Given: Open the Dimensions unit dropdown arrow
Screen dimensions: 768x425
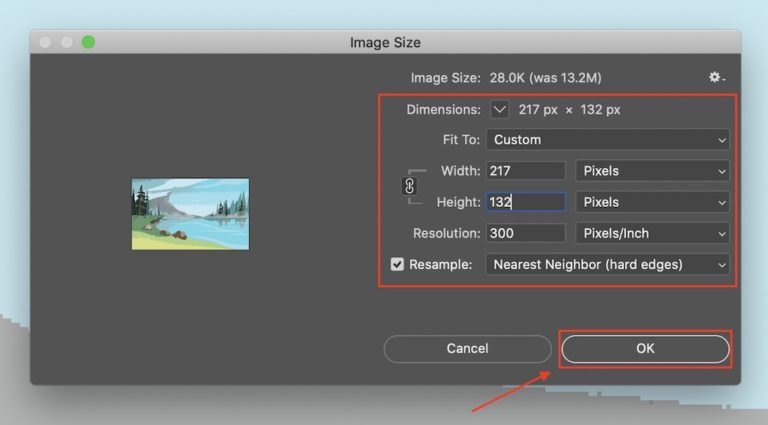Looking at the screenshot, I should (x=499, y=109).
